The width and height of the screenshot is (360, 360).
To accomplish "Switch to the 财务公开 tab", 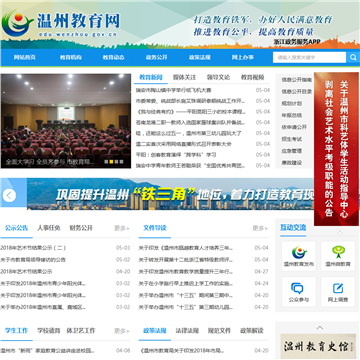I will (x=81, y=228).
